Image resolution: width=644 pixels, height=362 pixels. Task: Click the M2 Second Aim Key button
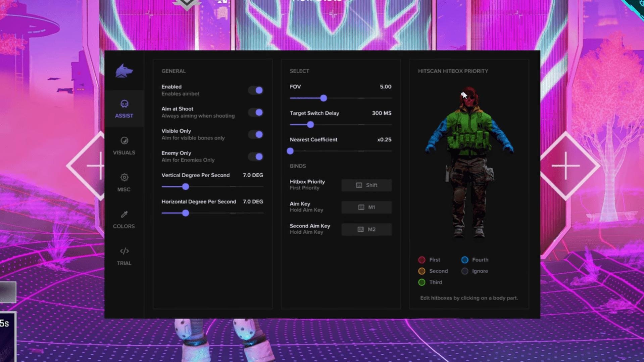(366, 230)
